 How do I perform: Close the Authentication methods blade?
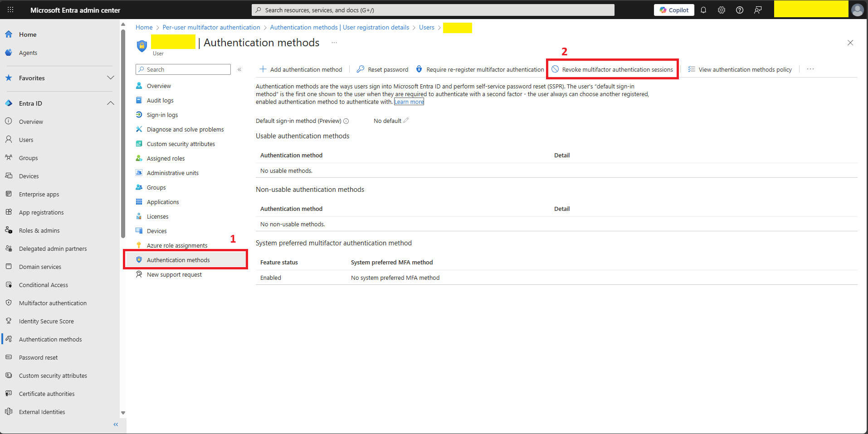pyautogui.click(x=850, y=43)
